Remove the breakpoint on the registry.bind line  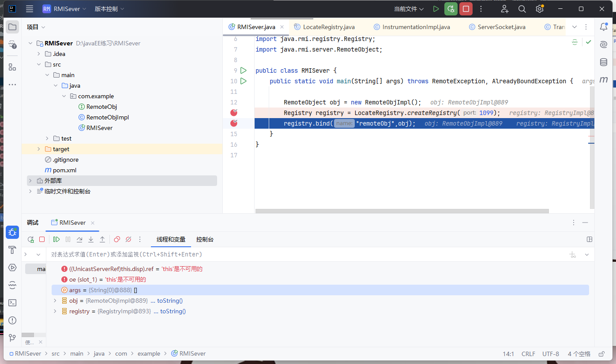[x=234, y=123]
